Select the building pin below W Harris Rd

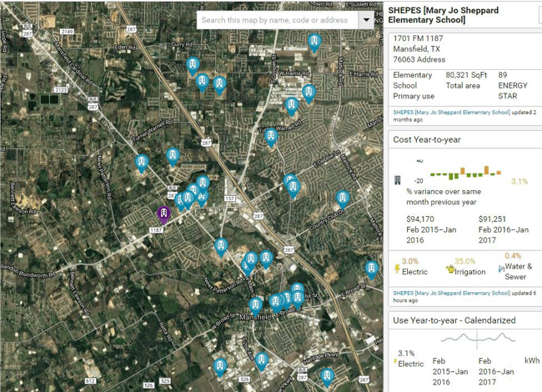click(x=309, y=92)
